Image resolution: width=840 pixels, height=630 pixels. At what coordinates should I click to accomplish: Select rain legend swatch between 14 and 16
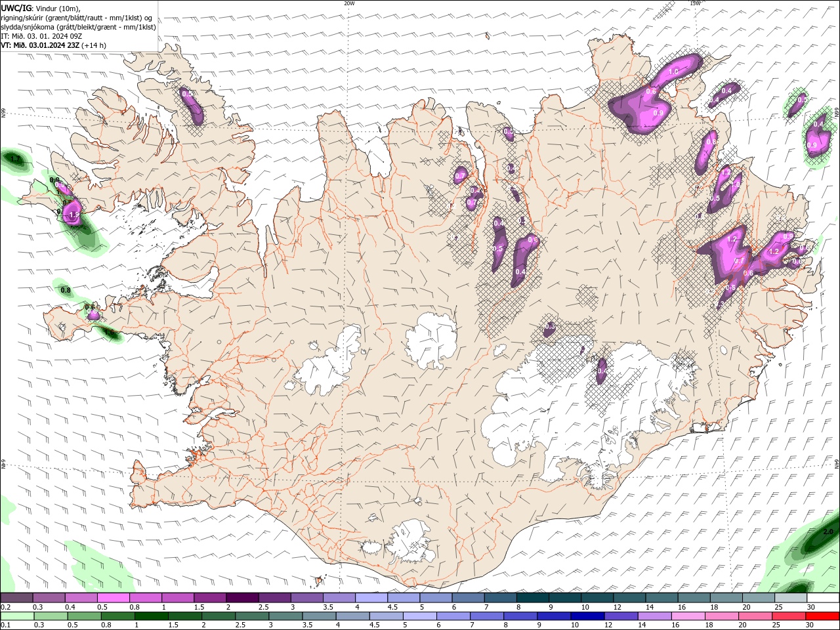(x=655, y=616)
